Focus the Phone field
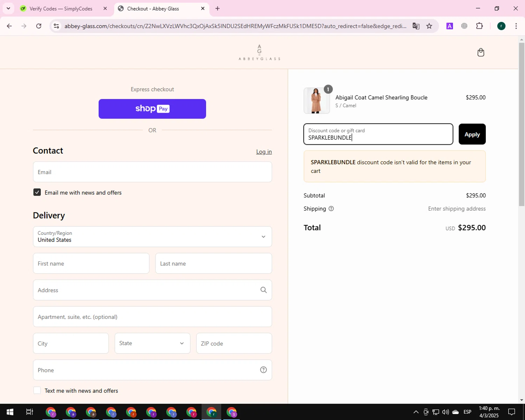Viewport: 525px width, 420px height. (x=152, y=370)
